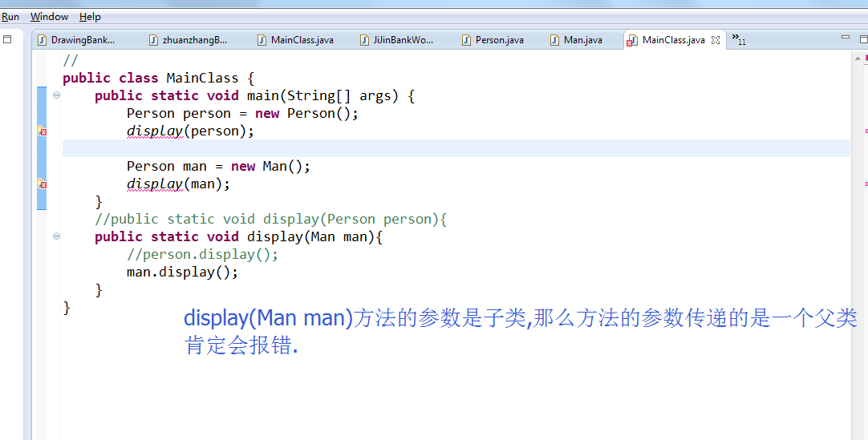Click the scroll-up arrow of editor scrollbar
Screen dimensions: 868x440
coord(858,58)
